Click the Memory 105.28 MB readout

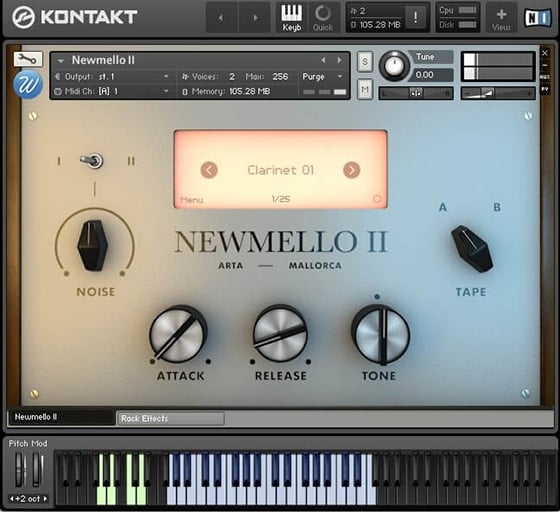249,92
